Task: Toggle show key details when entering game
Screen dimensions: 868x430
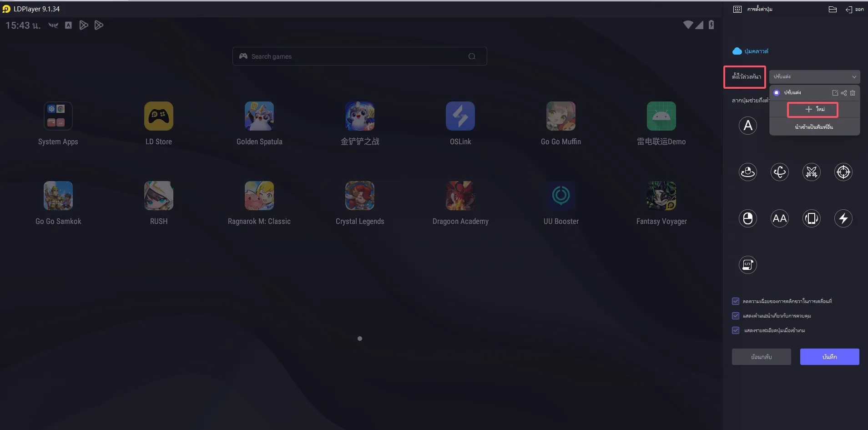Action: [736, 330]
